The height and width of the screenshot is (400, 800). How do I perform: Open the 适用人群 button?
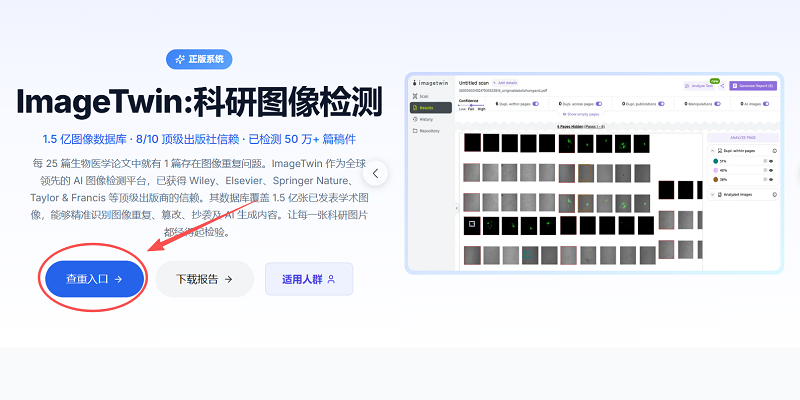(x=309, y=279)
